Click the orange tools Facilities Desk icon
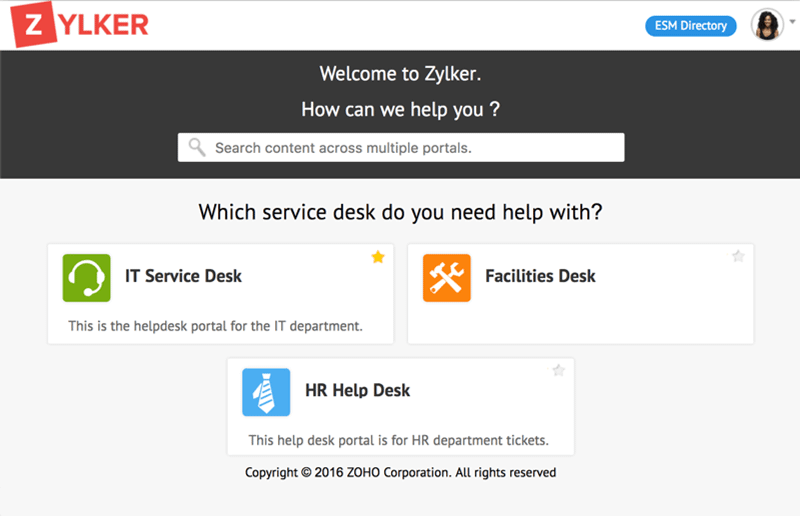 tap(446, 278)
